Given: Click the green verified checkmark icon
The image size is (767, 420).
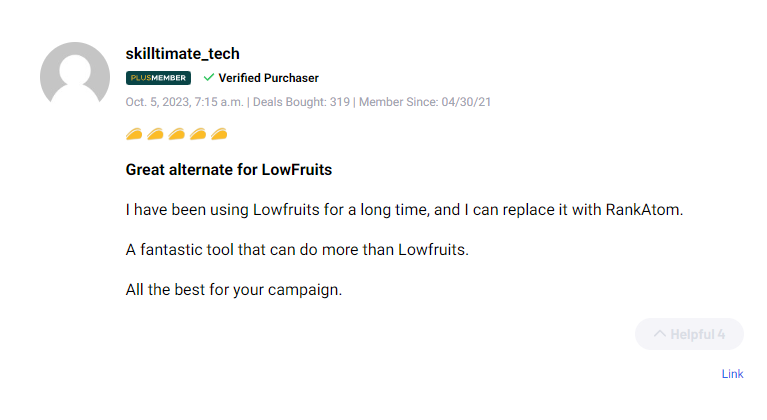Looking at the screenshot, I should (209, 77).
